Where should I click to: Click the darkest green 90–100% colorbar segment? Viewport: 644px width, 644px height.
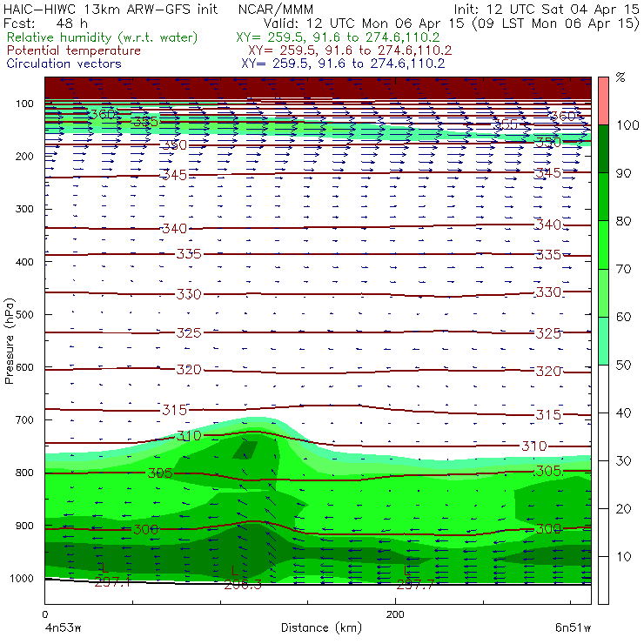[603, 149]
